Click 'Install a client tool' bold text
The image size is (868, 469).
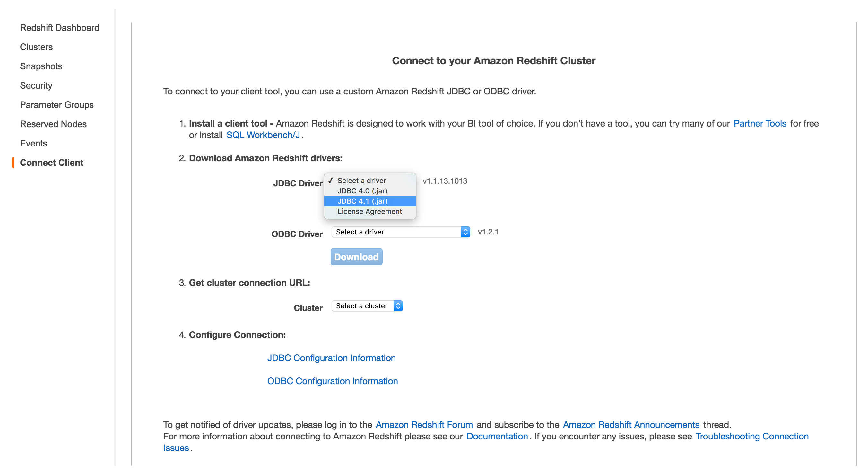coord(228,123)
